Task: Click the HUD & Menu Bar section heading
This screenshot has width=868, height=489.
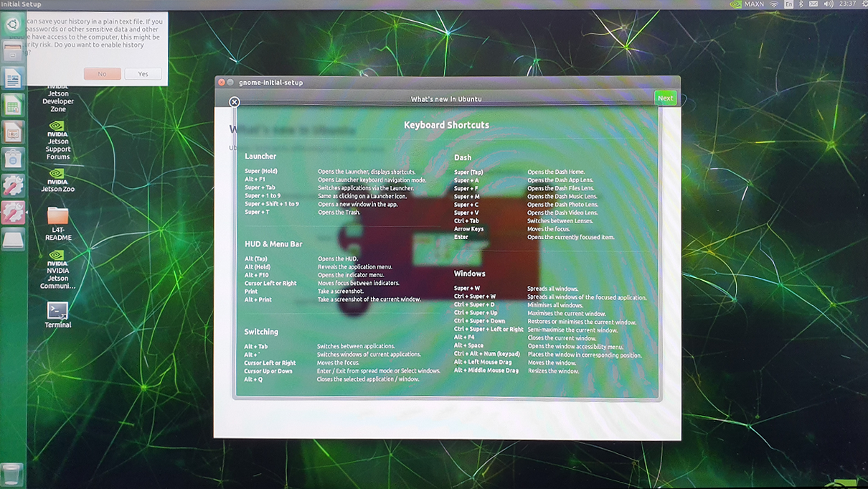Action: pos(273,244)
